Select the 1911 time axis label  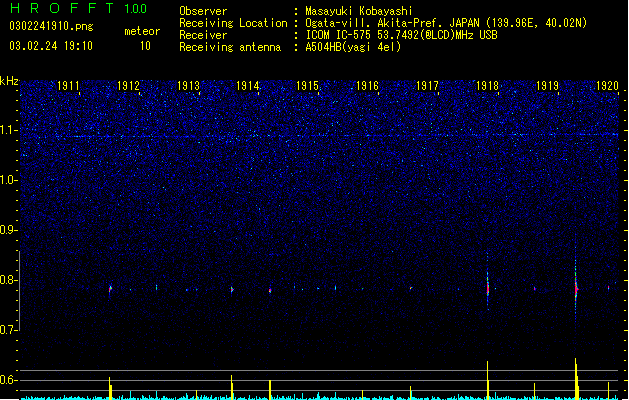(x=68, y=86)
